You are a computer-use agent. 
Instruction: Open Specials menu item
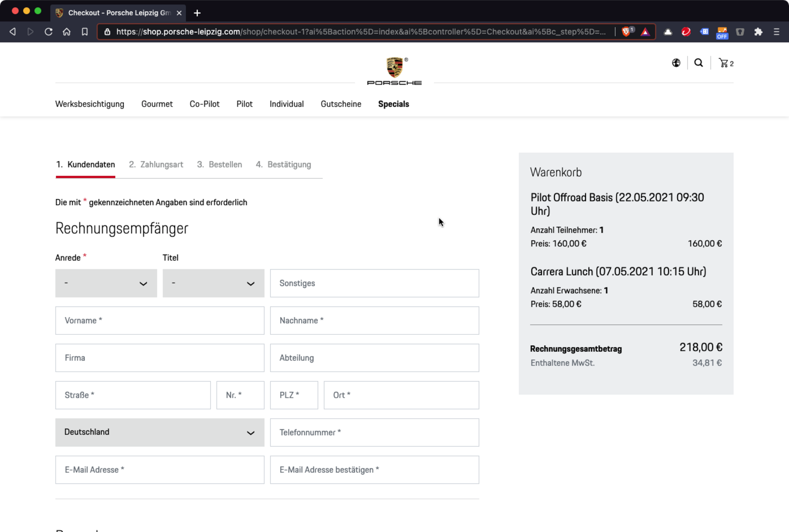pyautogui.click(x=394, y=104)
